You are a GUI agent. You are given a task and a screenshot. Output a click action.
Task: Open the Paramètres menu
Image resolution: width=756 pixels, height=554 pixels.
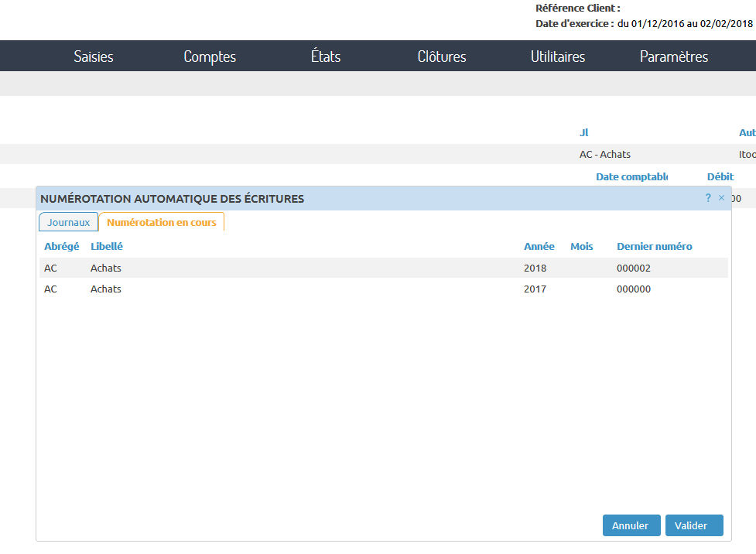[674, 56]
